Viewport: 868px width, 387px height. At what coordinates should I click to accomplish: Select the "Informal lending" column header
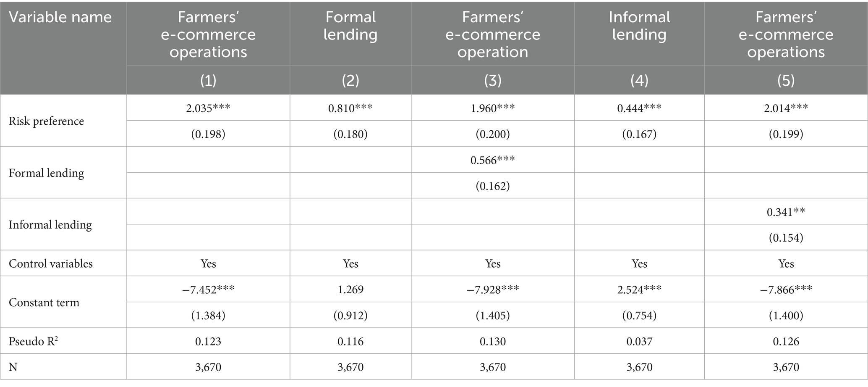click(x=639, y=26)
